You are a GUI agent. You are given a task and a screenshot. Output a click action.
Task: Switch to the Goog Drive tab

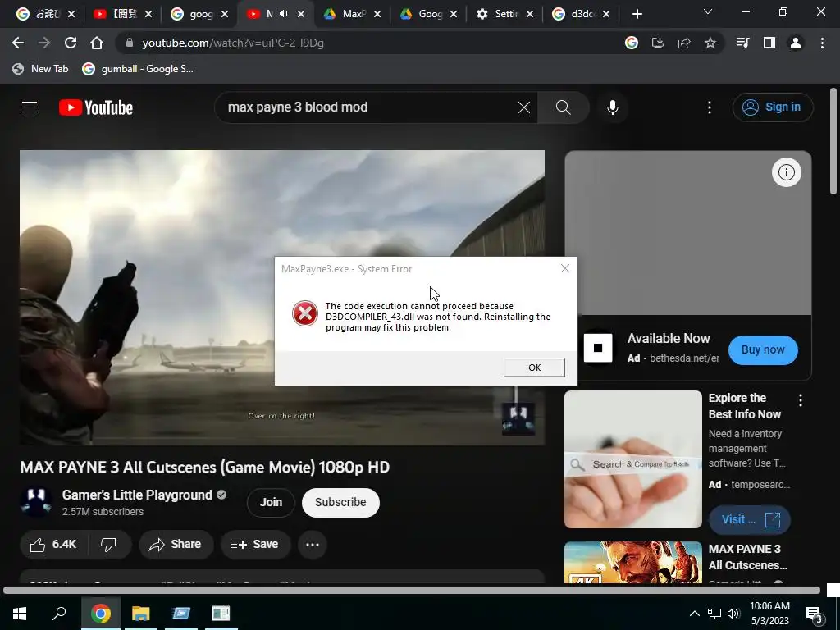[430, 15]
